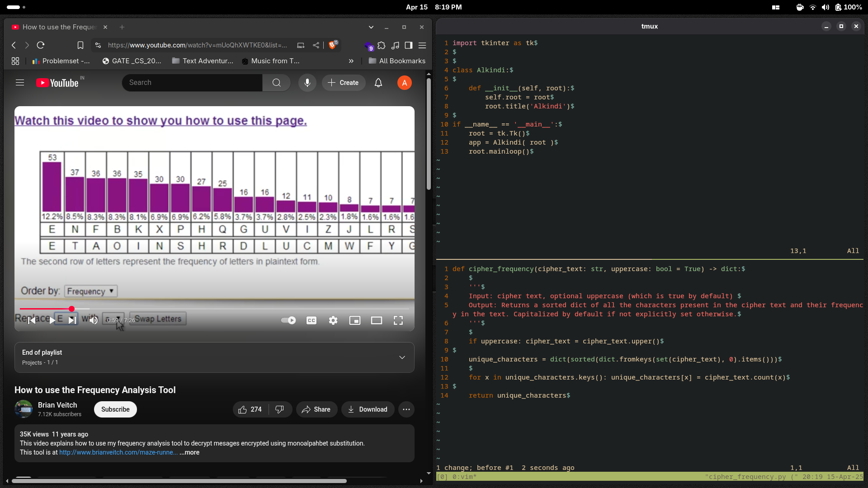Mute the video volume speaker icon
This screenshot has height=488, width=868.
tap(94, 320)
